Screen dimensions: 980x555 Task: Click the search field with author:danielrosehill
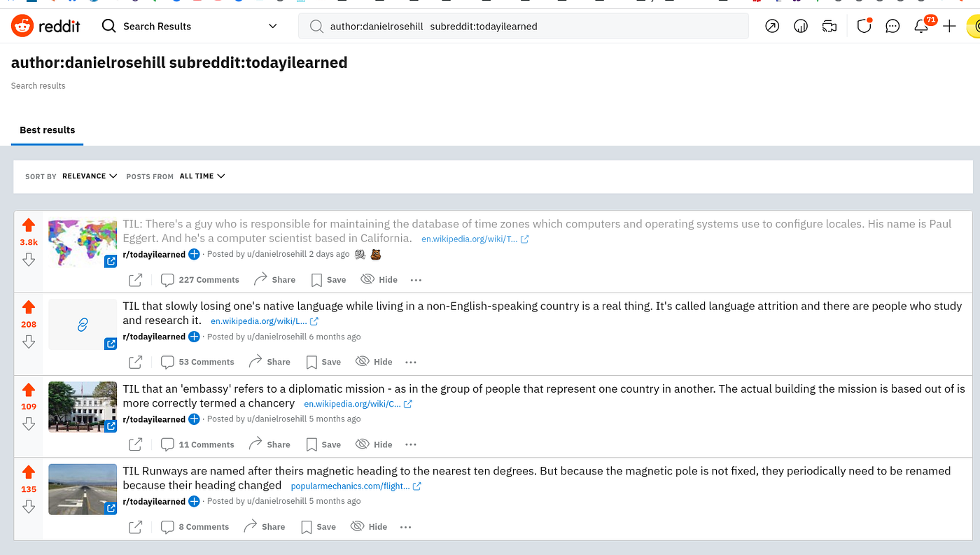524,27
